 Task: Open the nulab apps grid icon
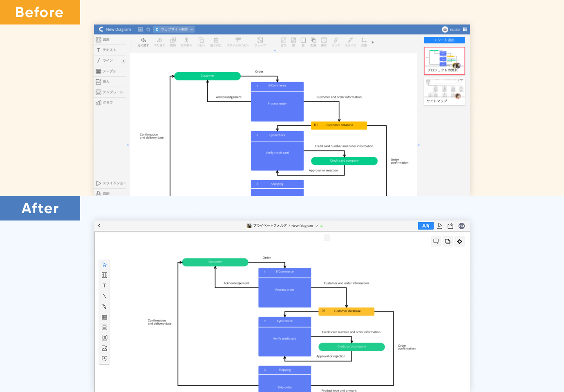465,29
